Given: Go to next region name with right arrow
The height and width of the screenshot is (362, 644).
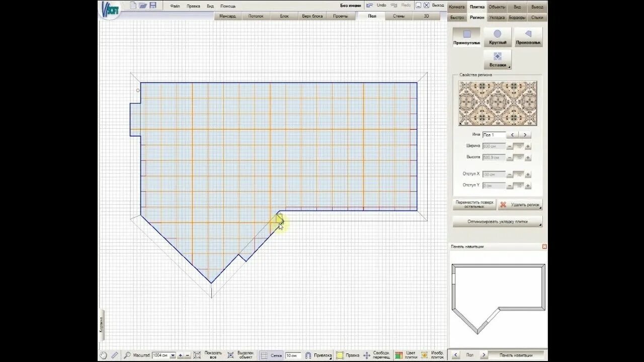Looking at the screenshot, I should pyautogui.click(x=525, y=135).
